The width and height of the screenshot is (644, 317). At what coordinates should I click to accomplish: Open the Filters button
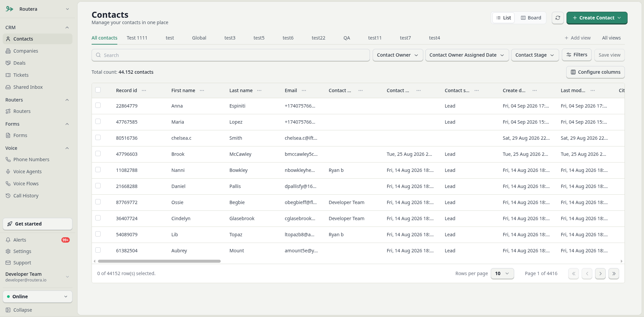577,55
